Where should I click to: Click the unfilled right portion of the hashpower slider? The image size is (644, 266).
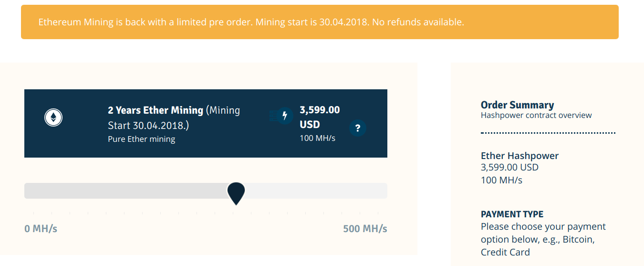(x=315, y=191)
